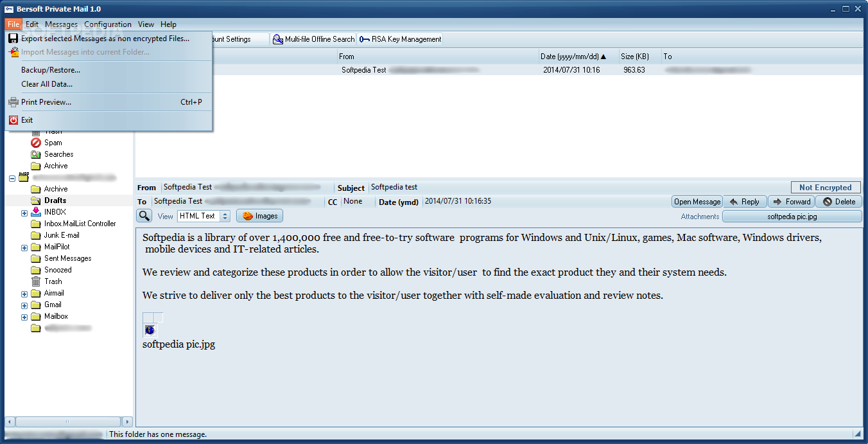
Task: Click the Delete button
Action: click(x=838, y=202)
